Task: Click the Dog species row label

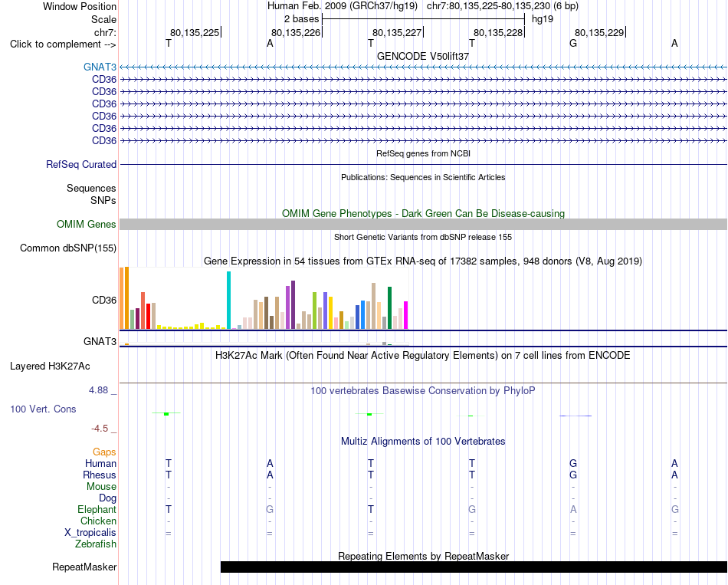Action: tap(108, 498)
